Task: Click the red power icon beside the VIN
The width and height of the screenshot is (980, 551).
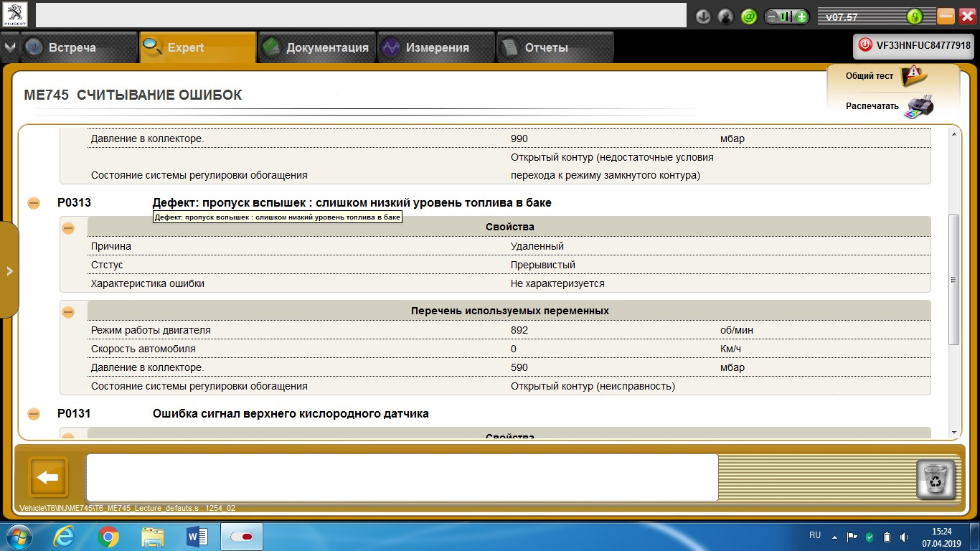Action: (x=865, y=44)
